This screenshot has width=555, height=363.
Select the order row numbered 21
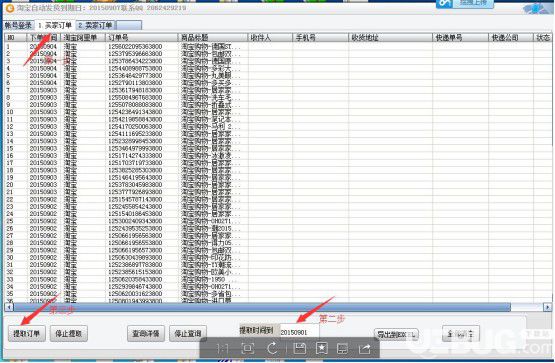point(278,192)
